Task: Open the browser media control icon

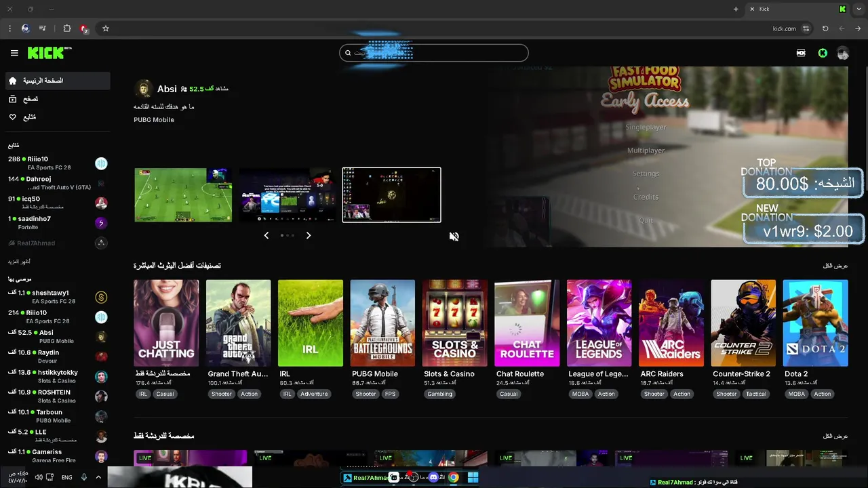Action: click(43, 28)
